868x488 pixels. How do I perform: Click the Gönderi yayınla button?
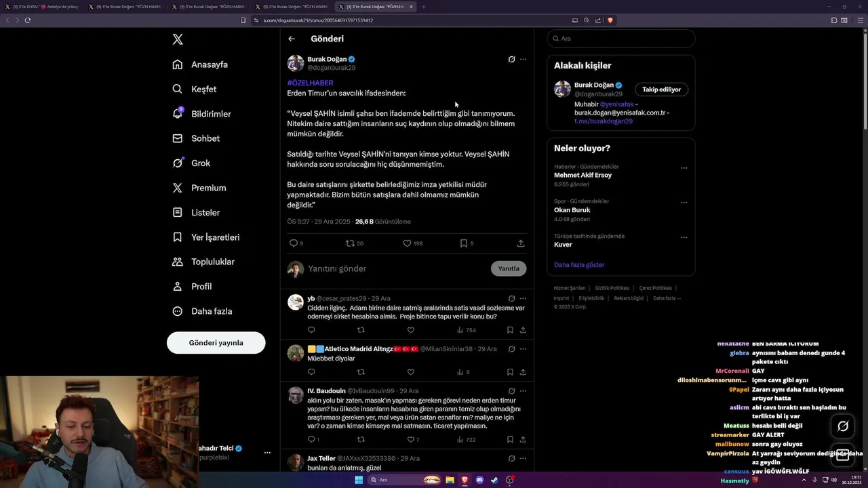(216, 343)
